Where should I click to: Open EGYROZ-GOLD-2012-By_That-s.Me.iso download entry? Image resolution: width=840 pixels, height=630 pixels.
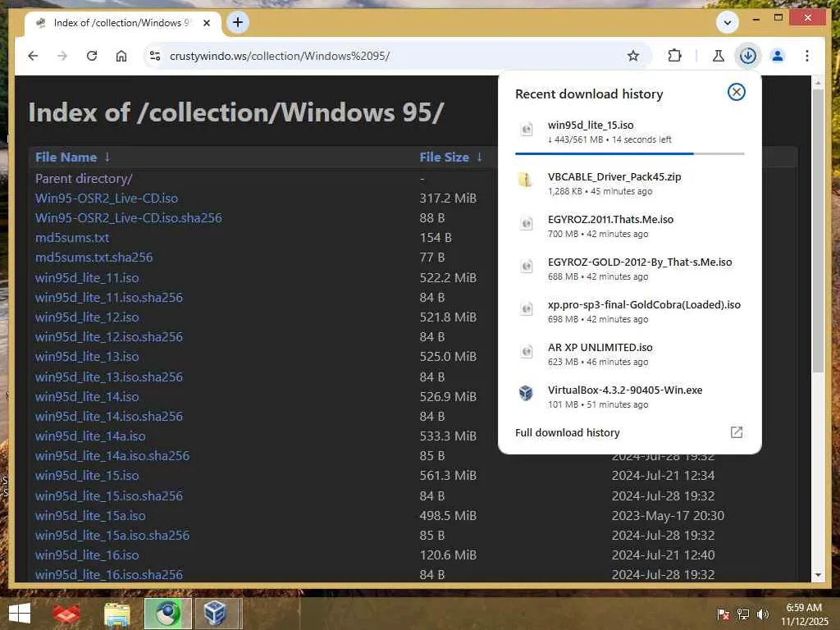629,269
